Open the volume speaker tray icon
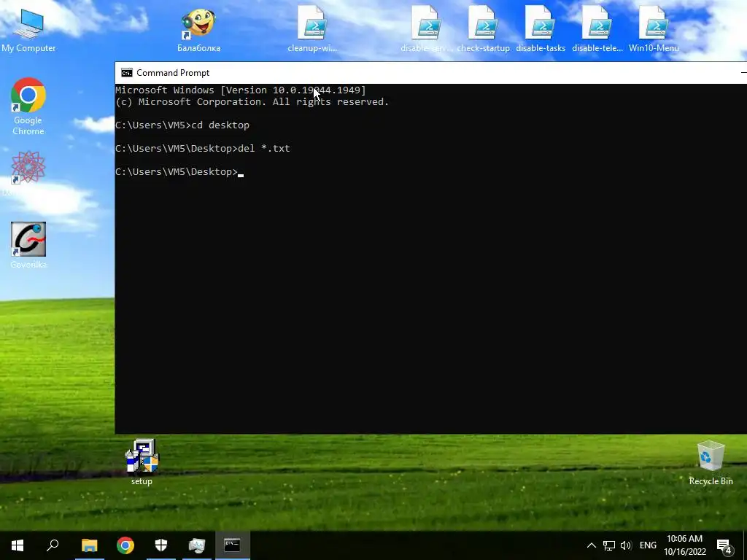This screenshot has height=560, width=747. pyautogui.click(x=626, y=545)
